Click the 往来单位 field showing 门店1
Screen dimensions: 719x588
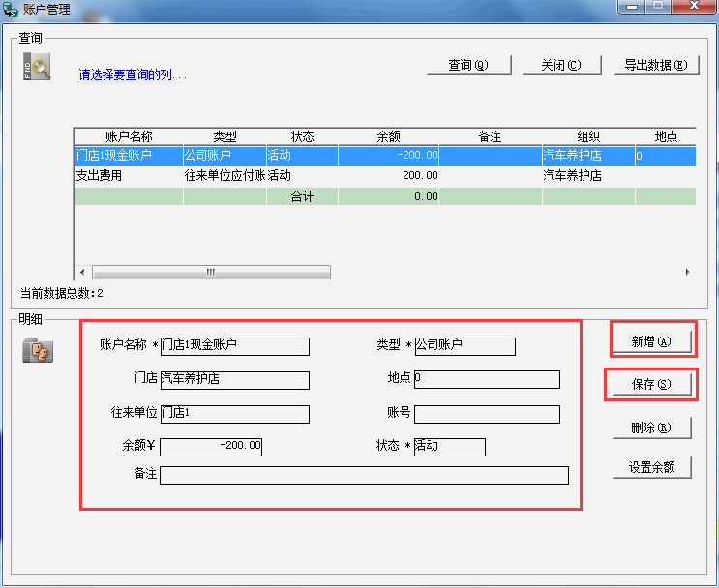point(235,414)
